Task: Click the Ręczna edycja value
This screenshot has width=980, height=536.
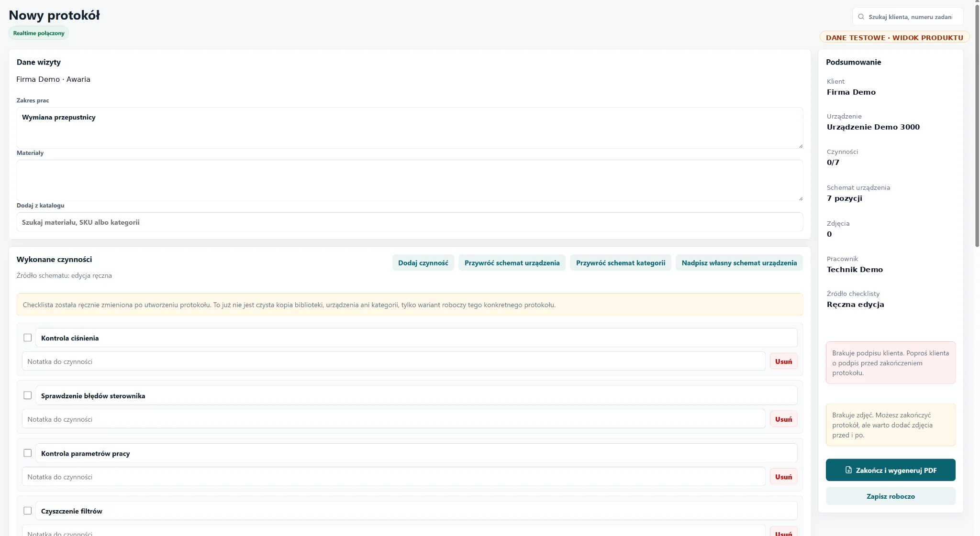Action: (855, 305)
